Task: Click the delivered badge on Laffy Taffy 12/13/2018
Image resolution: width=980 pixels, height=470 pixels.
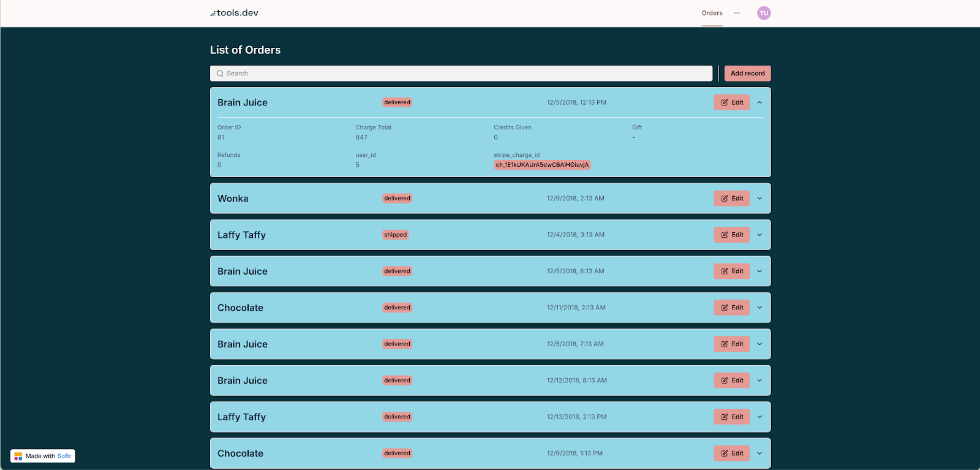Action: (x=398, y=417)
